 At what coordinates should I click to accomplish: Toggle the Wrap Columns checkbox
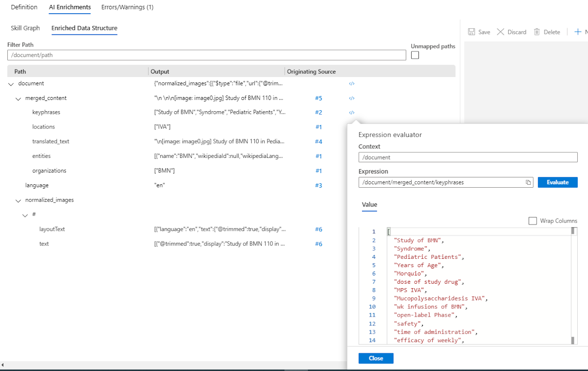click(533, 221)
